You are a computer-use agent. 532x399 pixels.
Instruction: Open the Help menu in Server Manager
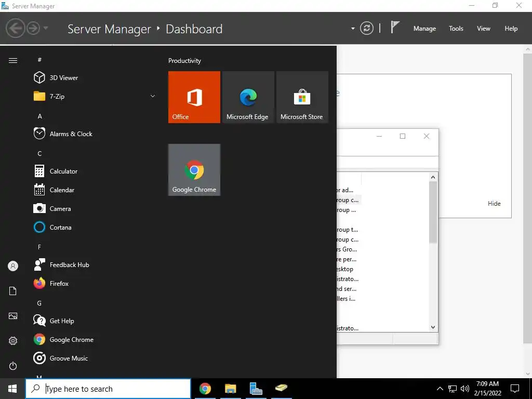(511, 29)
